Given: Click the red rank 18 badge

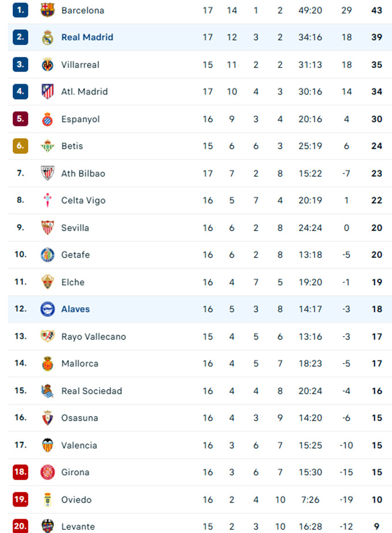Looking at the screenshot, I should tap(21, 472).
